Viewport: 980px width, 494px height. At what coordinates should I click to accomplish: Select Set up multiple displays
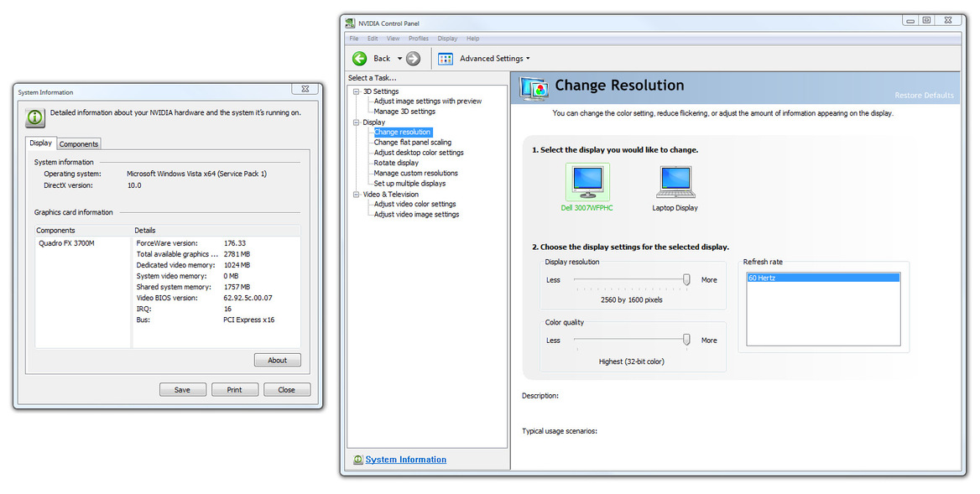coord(410,184)
